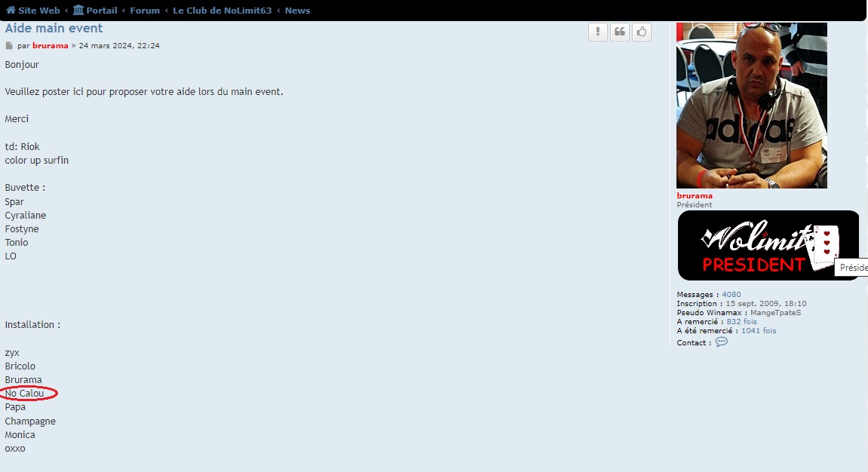Navigate to the News breadcrumb
Image resolution: width=868 pixels, height=472 pixels.
pyautogui.click(x=297, y=11)
